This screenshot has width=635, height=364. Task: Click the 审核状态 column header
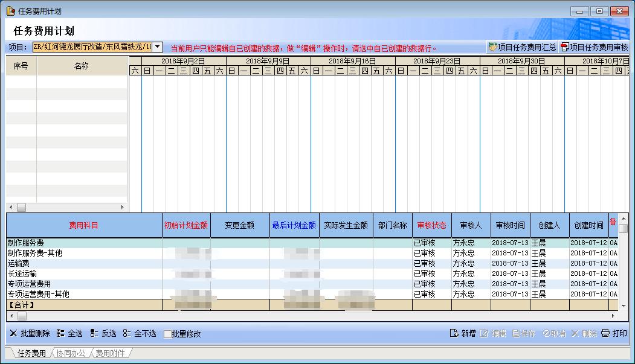coord(431,225)
